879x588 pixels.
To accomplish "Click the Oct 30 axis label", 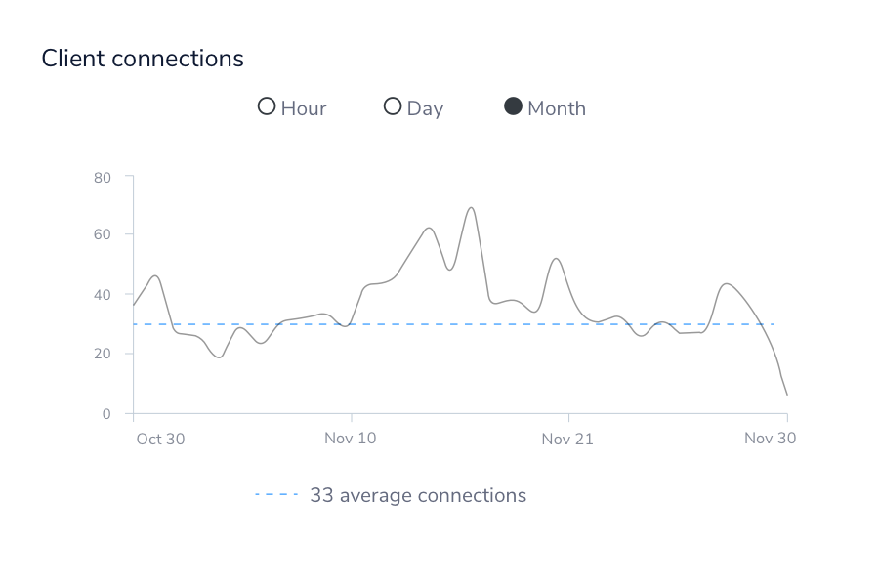I will (160, 439).
